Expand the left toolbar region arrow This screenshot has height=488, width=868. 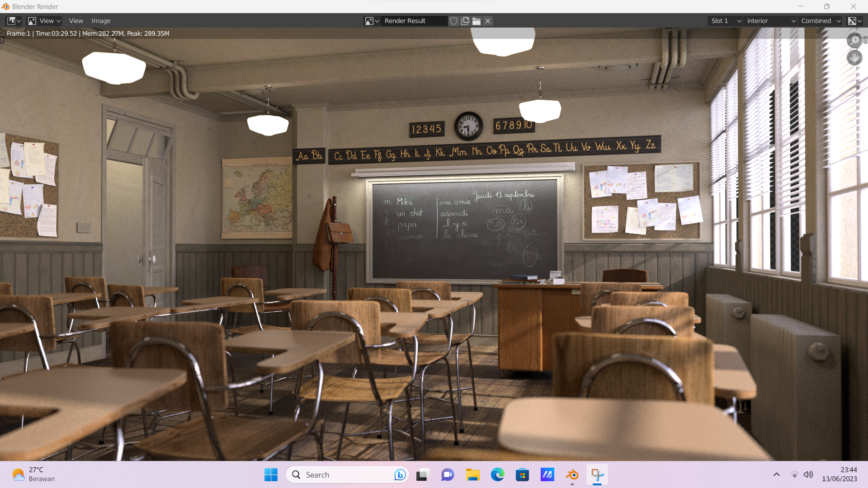tap(2, 40)
